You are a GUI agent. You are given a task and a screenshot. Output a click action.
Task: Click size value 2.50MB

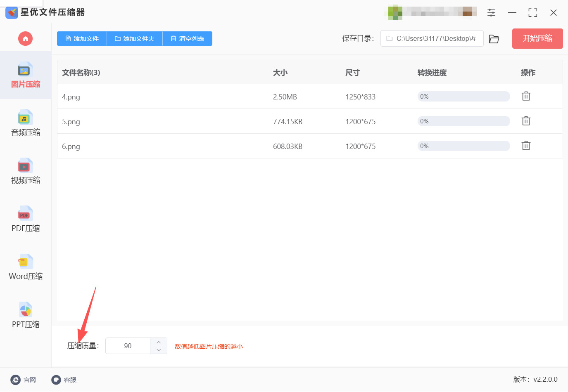click(x=285, y=97)
